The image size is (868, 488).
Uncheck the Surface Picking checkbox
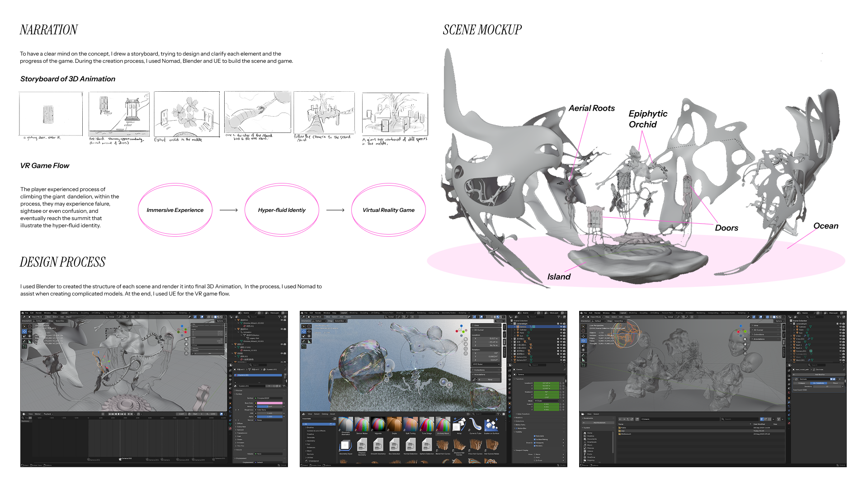pos(534,439)
